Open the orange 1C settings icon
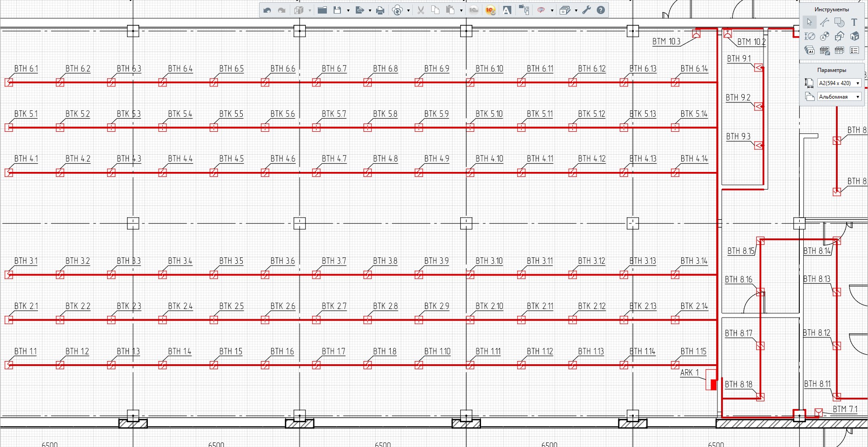Image resolution: width=868 pixels, height=447 pixels. pyautogui.click(x=491, y=10)
